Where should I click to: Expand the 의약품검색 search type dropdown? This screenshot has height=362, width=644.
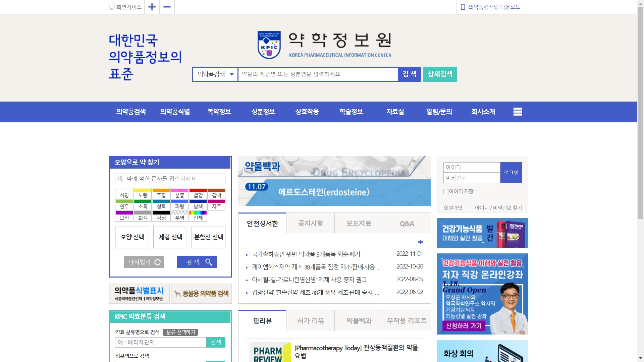(x=215, y=74)
